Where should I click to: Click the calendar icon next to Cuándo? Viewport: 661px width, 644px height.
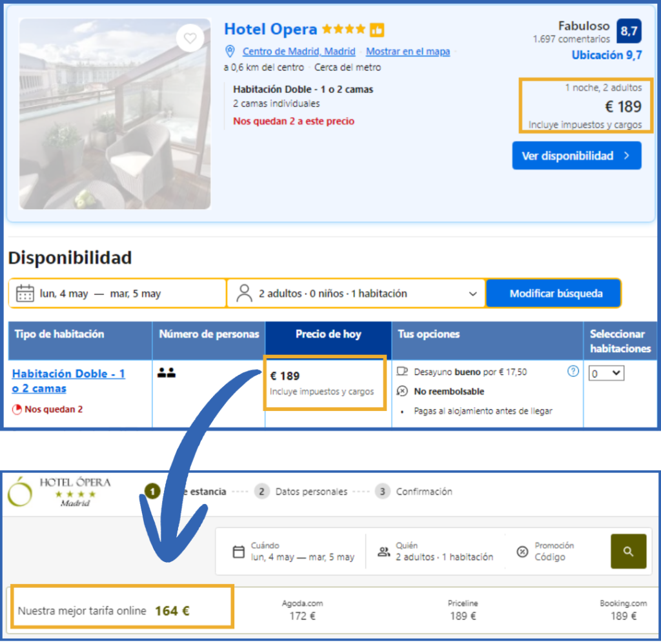tap(240, 552)
